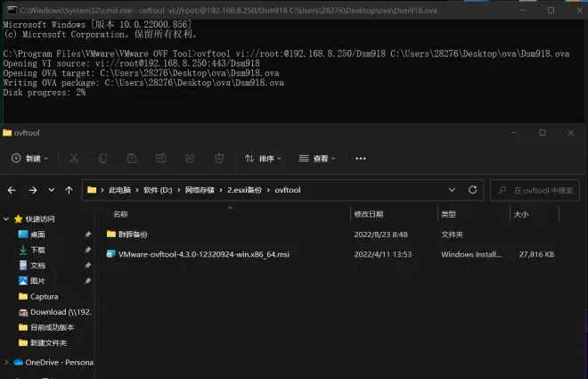
Task: Click the search ovftool input field
Action: click(535, 191)
